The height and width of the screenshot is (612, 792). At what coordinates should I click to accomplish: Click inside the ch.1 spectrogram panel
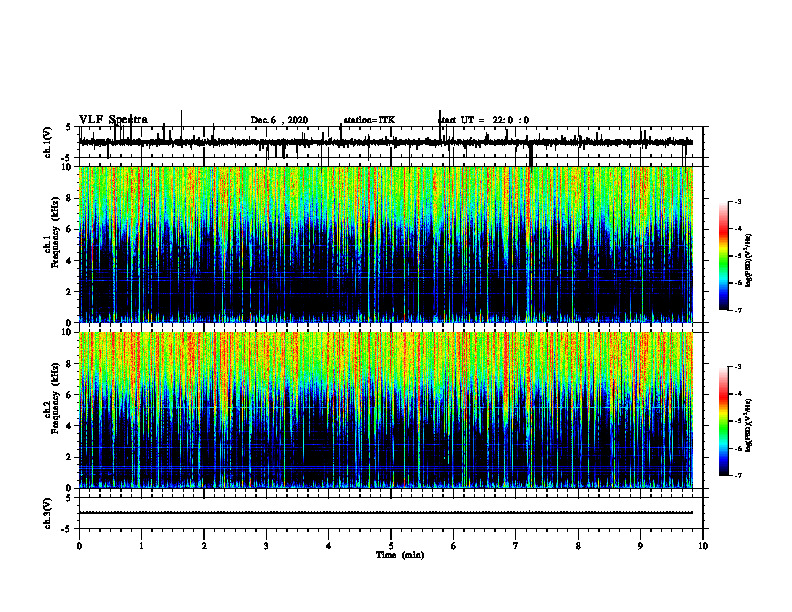click(386, 244)
